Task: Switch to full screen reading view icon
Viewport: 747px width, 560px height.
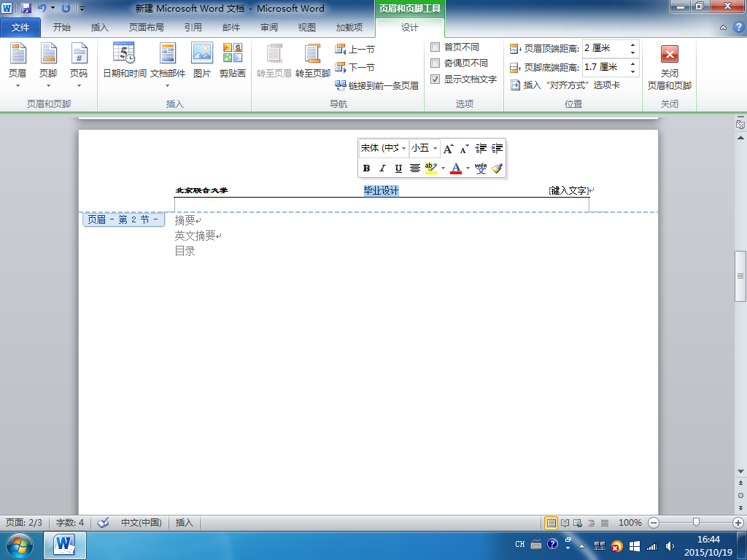Action: pyautogui.click(x=565, y=523)
